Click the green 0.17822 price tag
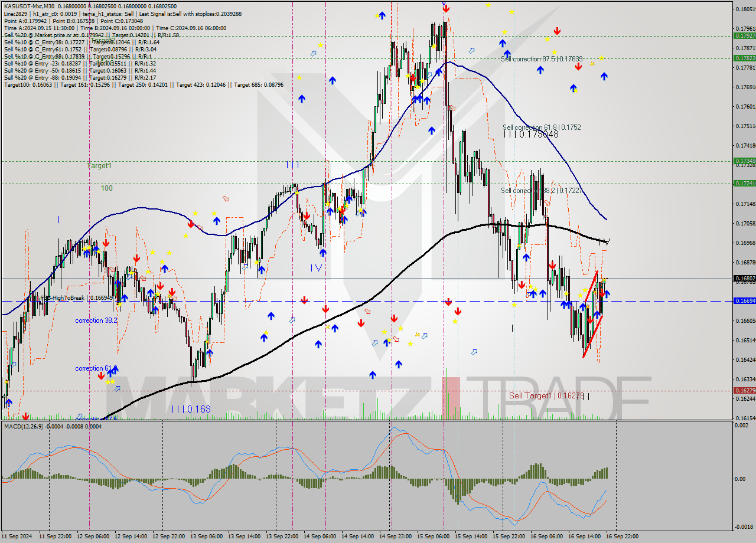The image size is (756, 543). pyautogui.click(x=744, y=58)
